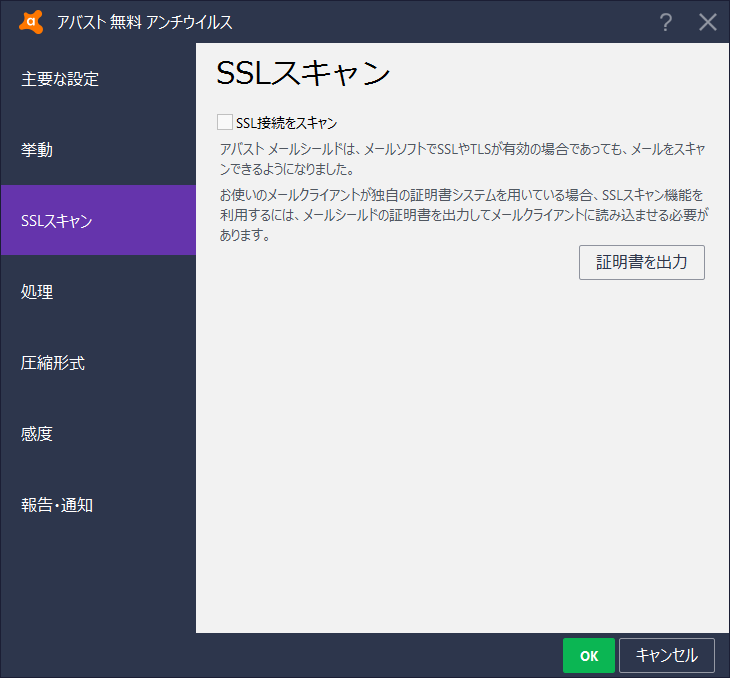The width and height of the screenshot is (730, 678).
Task: Click the paragraph starting お使いのメールクライアント
Action: tap(464, 215)
